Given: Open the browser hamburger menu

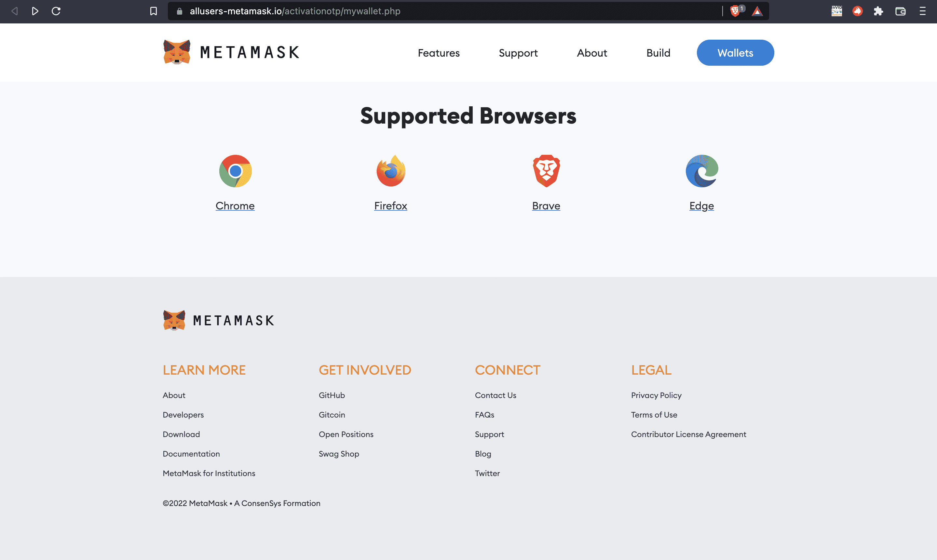Looking at the screenshot, I should (922, 11).
